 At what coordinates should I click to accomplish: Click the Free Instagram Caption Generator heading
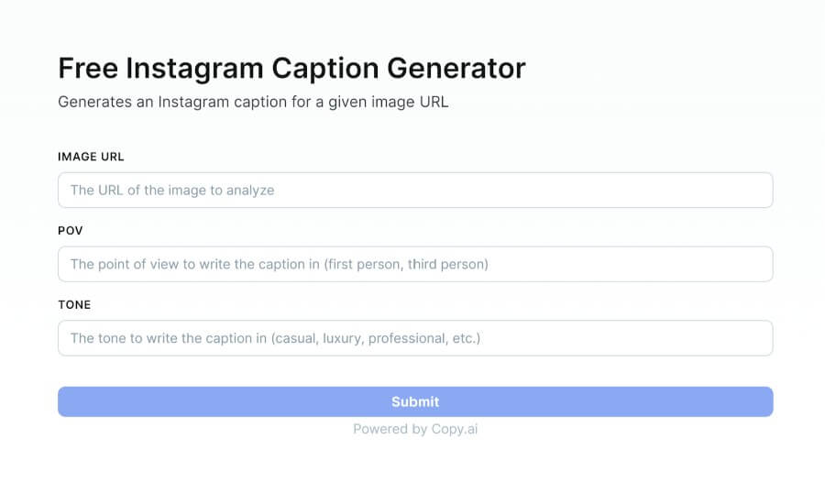291,68
